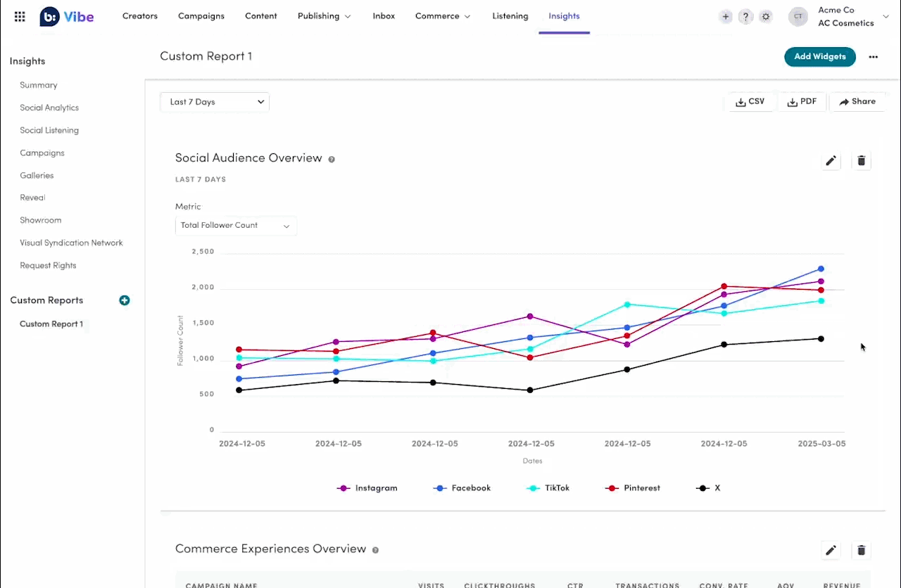Add a new custom report with plus icon

point(125,300)
